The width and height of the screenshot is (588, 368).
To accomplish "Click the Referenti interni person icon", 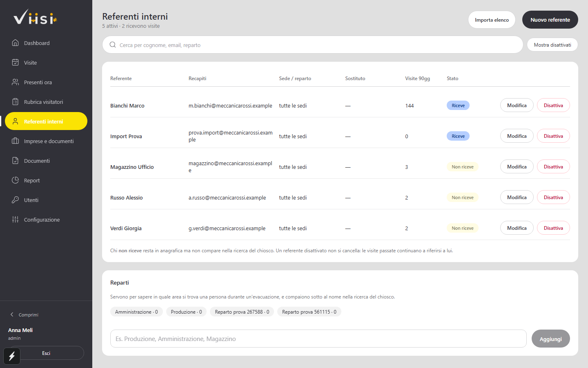I will (x=16, y=121).
